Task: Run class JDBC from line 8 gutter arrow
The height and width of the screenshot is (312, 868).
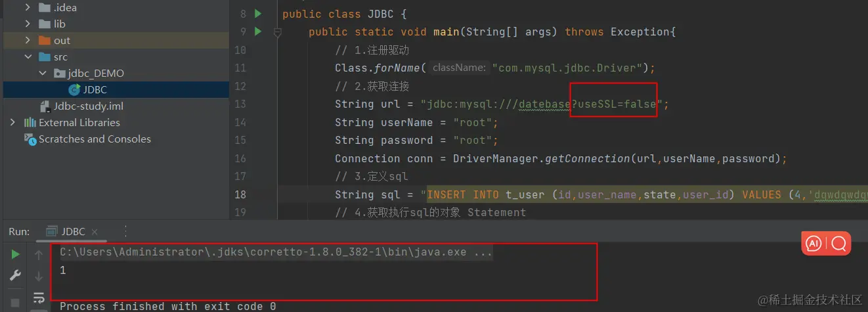Action: click(258, 14)
